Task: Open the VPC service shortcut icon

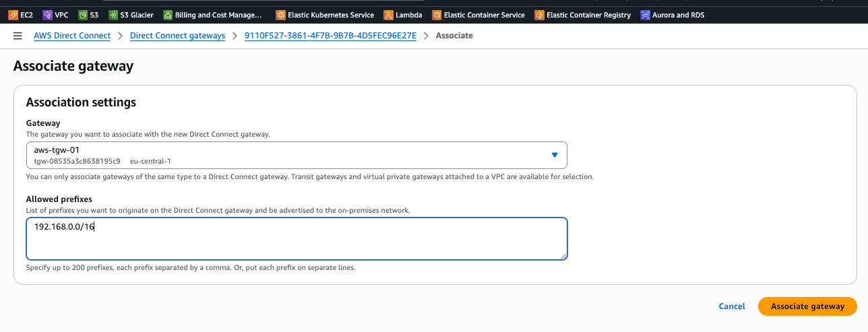Action: (48, 15)
